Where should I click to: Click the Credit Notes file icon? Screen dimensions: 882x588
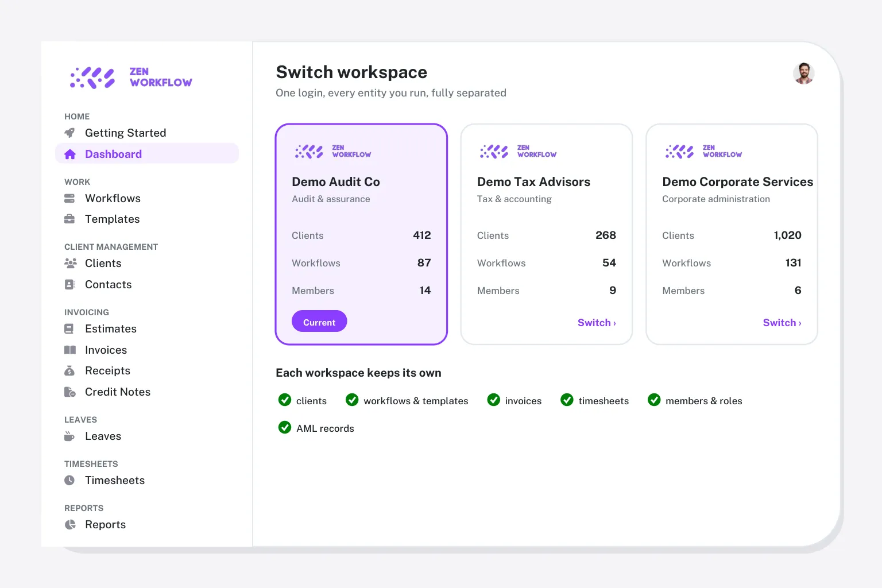(70, 392)
